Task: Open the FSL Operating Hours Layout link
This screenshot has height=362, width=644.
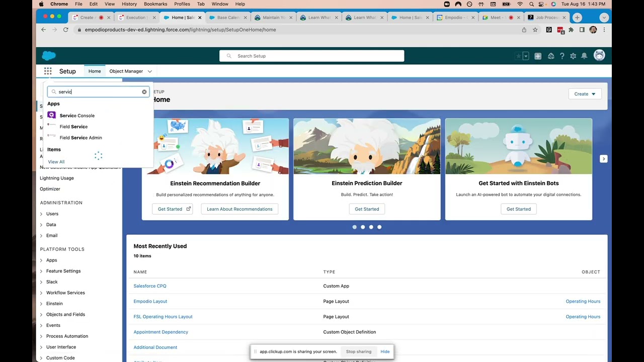Action: (x=163, y=317)
